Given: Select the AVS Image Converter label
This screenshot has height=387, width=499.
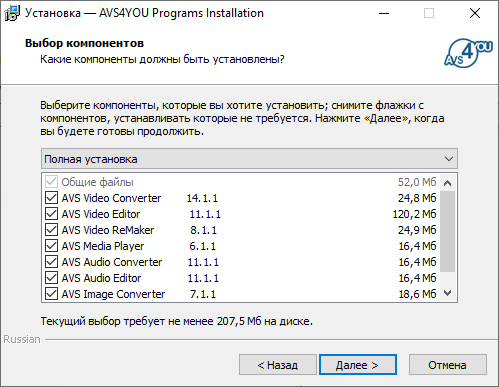Looking at the screenshot, I should point(113,294).
